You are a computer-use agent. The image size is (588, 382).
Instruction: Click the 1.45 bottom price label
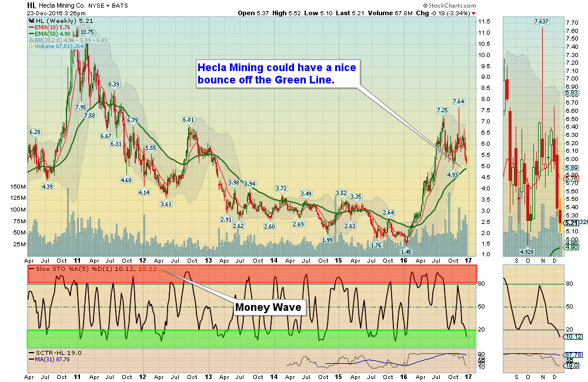(406, 252)
